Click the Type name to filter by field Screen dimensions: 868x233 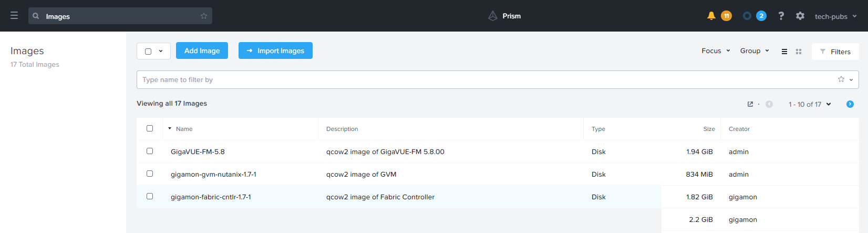tap(498, 79)
